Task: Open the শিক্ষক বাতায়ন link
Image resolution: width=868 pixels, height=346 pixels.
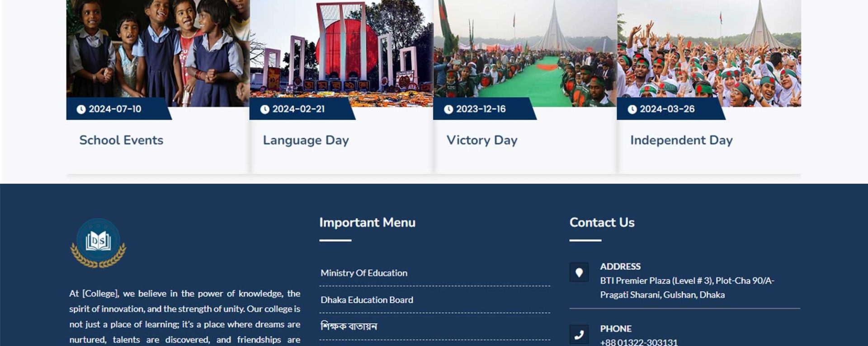Action: 349,326
